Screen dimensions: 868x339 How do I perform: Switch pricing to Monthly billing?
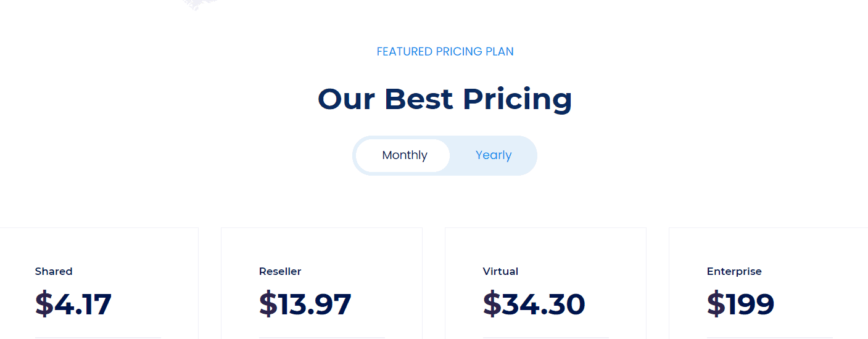coord(403,155)
